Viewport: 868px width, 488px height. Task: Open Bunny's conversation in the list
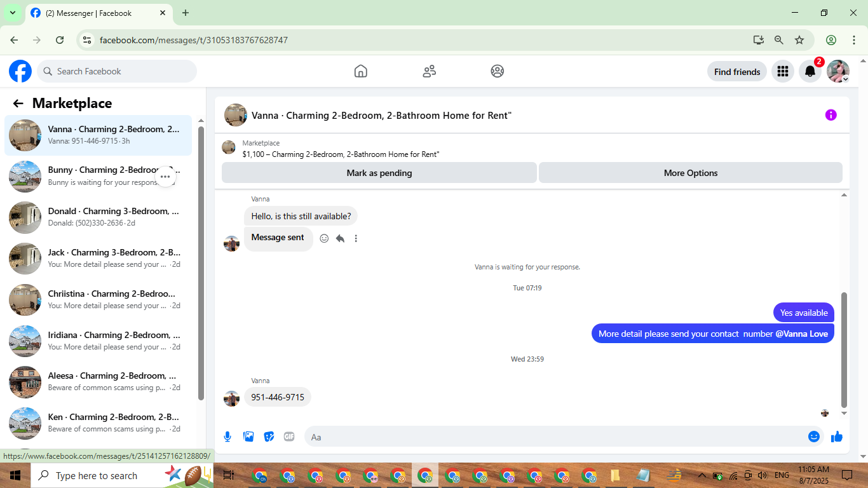click(98, 176)
